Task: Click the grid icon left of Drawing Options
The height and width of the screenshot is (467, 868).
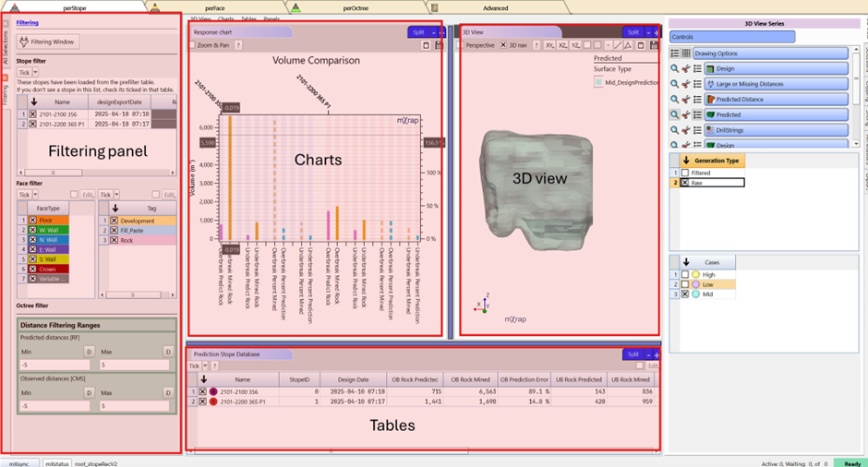Action: coord(686,54)
